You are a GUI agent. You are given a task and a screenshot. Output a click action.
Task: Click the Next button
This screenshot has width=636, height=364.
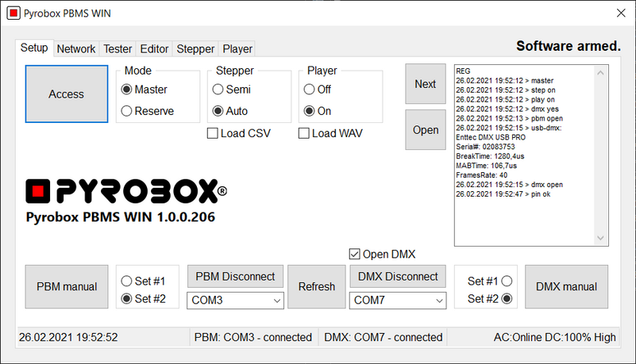click(426, 84)
